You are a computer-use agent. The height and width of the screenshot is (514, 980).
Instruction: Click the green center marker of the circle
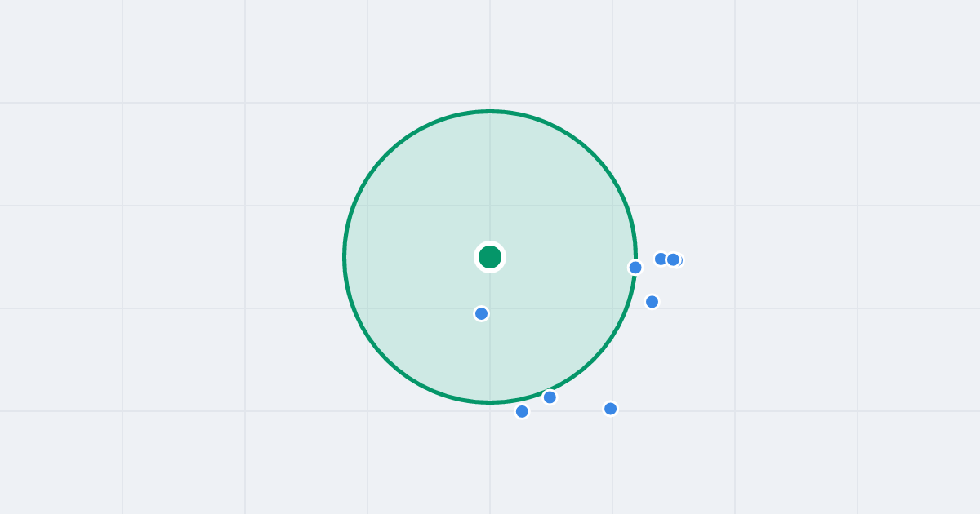pyautogui.click(x=490, y=257)
